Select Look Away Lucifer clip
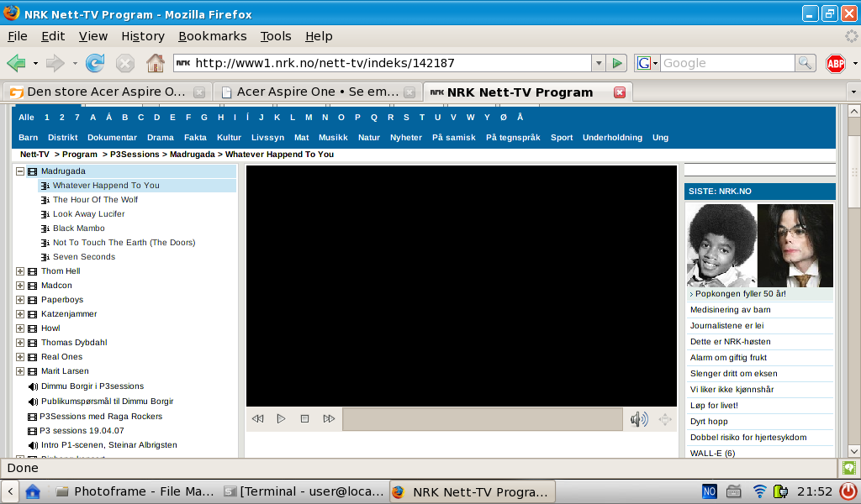The width and height of the screenshot is (861, 504). (x=88, y=214)
